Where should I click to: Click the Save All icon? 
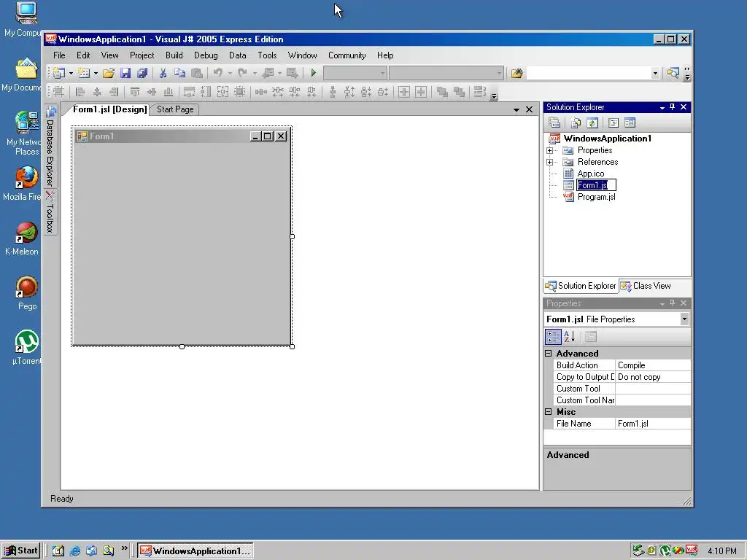142,73
